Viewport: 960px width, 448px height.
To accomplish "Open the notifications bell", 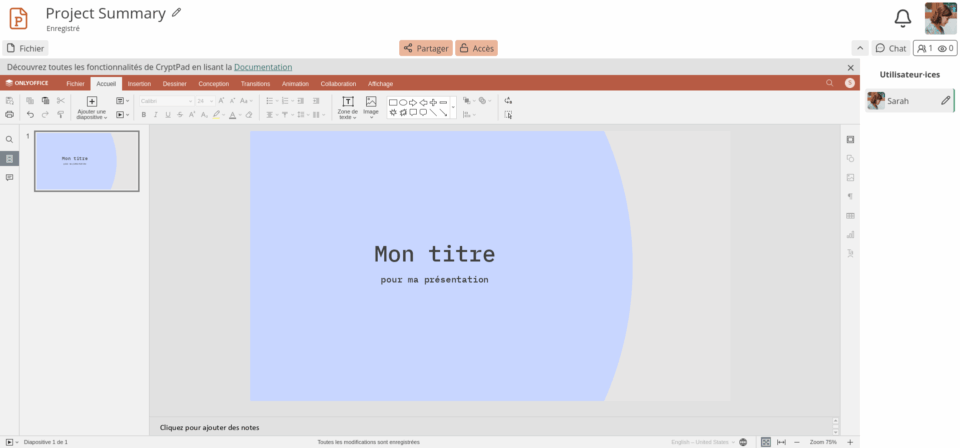I will point(902,18).
